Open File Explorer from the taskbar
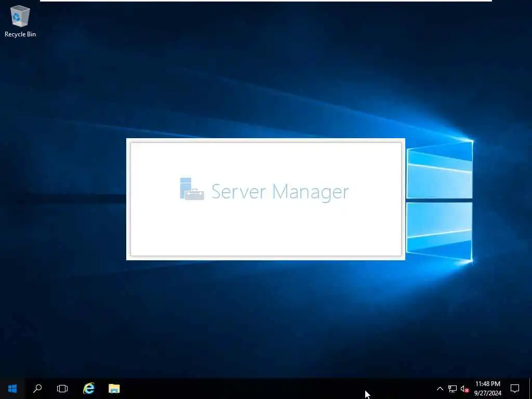Viewport: 532px width, 399px height. [114, 389]
